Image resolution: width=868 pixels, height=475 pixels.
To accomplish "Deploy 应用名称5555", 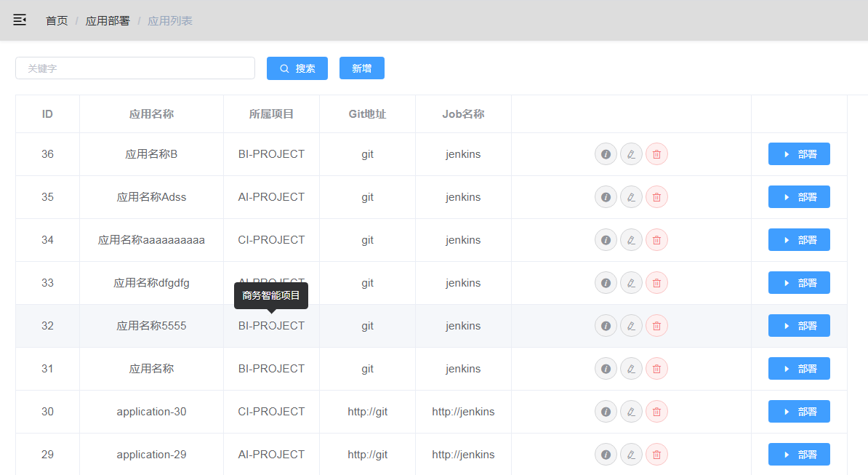I will pyautogui.click(x=799, y=326).
